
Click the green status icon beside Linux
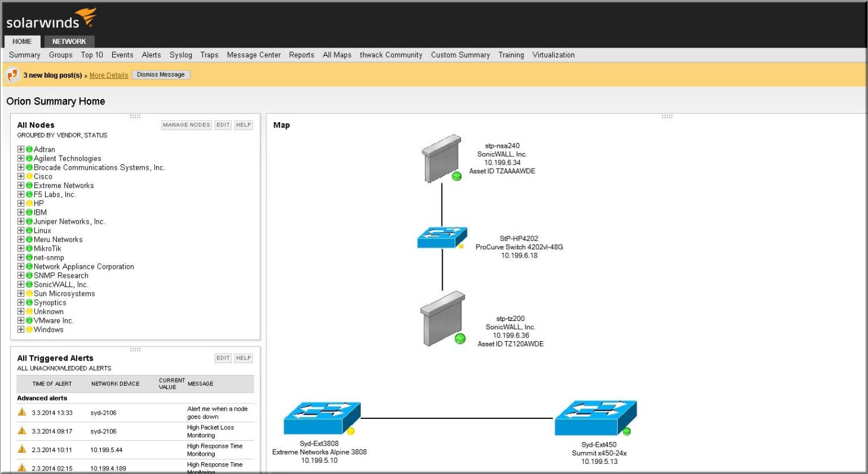tap(29, 230)
